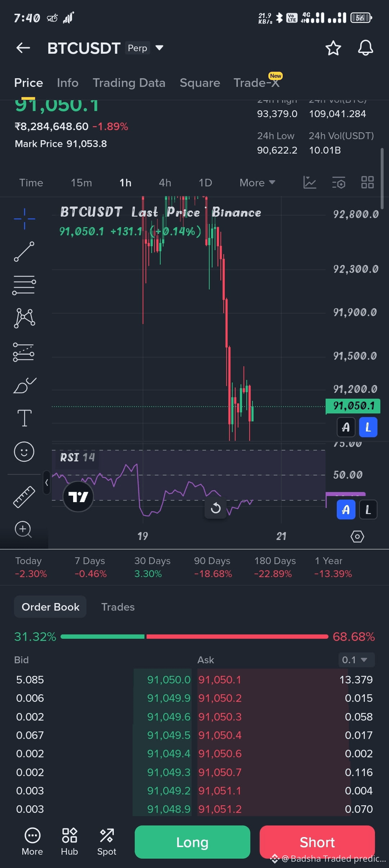Image resolution: width=389 pixels, height=868 pixels.
Task: Select the Time chart interval
Action: tap(31, 183)
